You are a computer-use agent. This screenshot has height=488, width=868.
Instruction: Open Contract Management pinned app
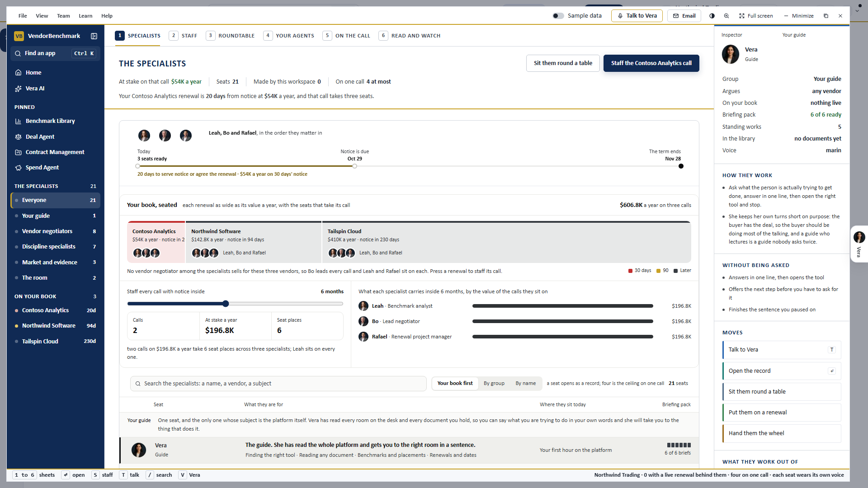tap(55, 152)
